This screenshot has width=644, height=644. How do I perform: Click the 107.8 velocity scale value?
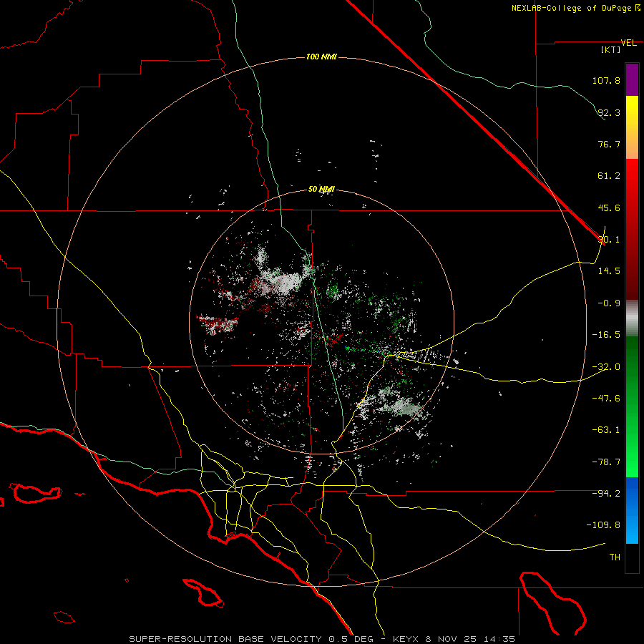pyautogui.click(x=606, y=80)
